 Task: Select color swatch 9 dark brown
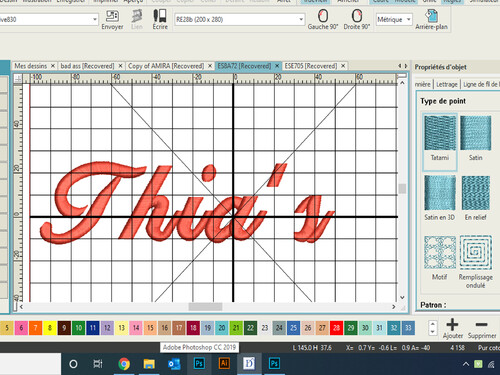[64, 328]
